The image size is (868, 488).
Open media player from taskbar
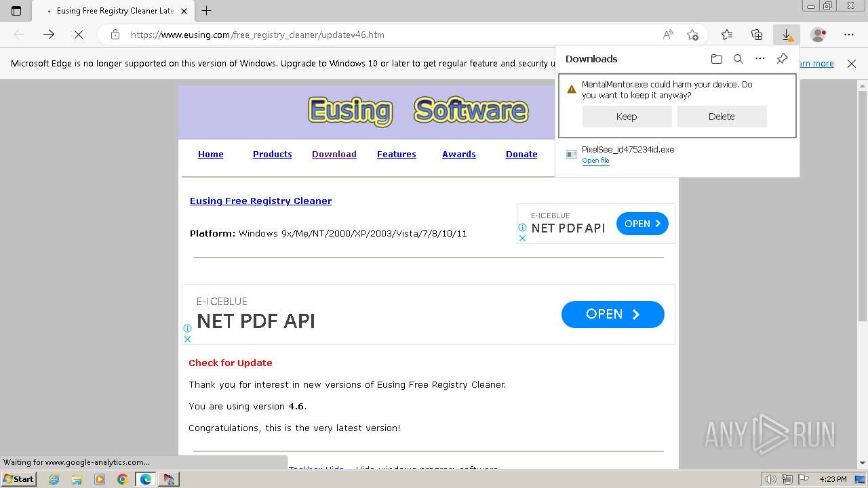(100, 479)
